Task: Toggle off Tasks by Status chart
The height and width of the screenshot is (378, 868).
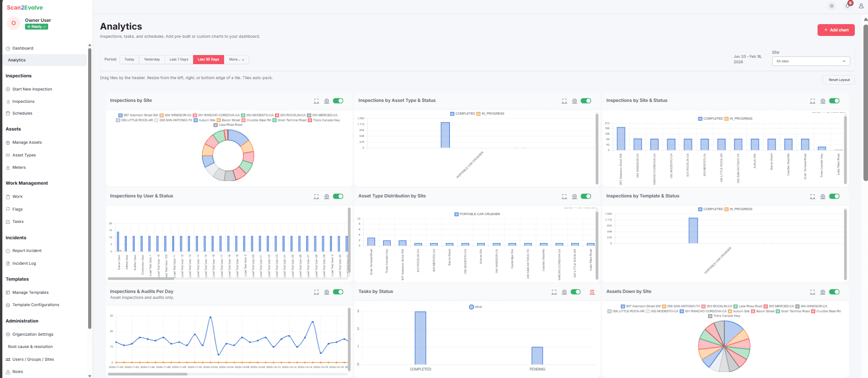Action: tap(576, 292)
